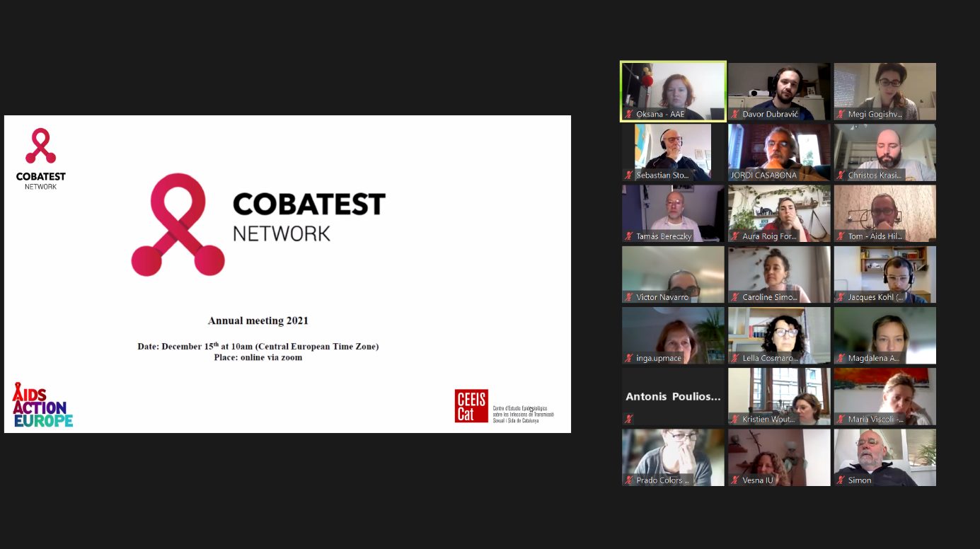Screen dimensions: 980x549
Task: Click the muted mic icon next to Victor Navarro
Action: coord(628,297)
